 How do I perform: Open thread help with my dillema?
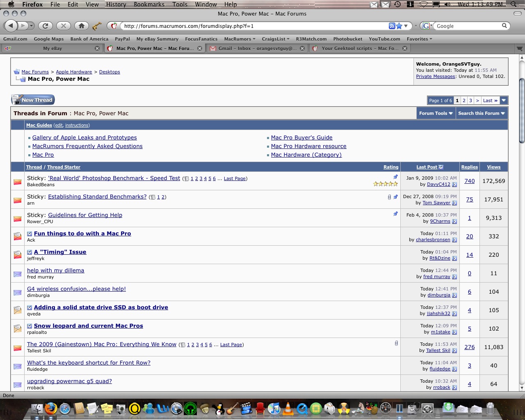click(55, 271)
